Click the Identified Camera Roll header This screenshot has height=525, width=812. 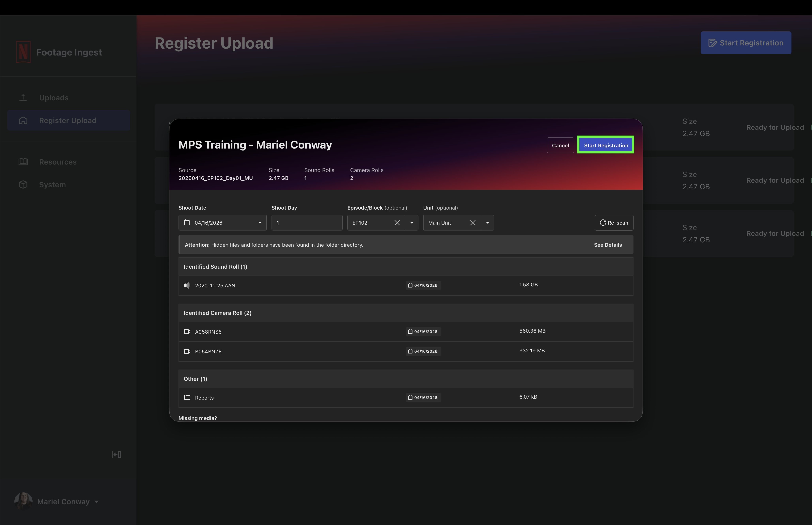tap(406, 313)
